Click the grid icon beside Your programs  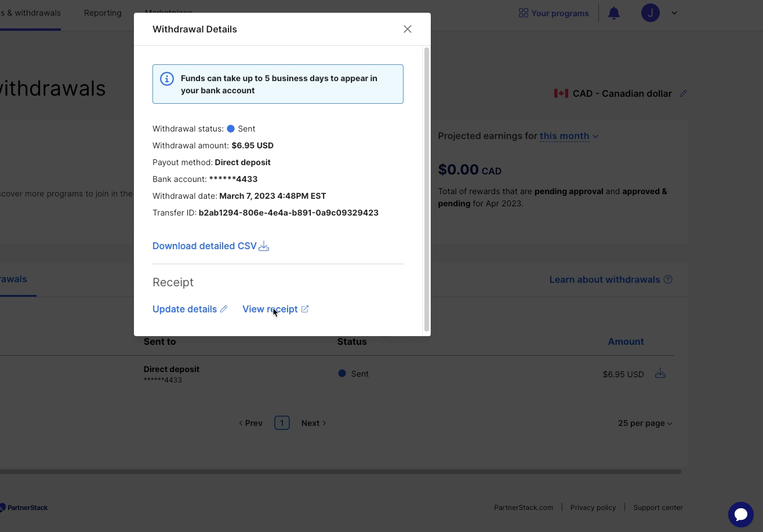tap(523, 13)
